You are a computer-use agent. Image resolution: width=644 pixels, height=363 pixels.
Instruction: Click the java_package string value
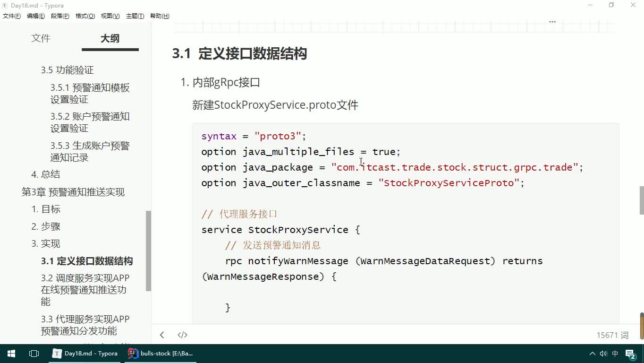pyautogui.click(x=455, y=167)
